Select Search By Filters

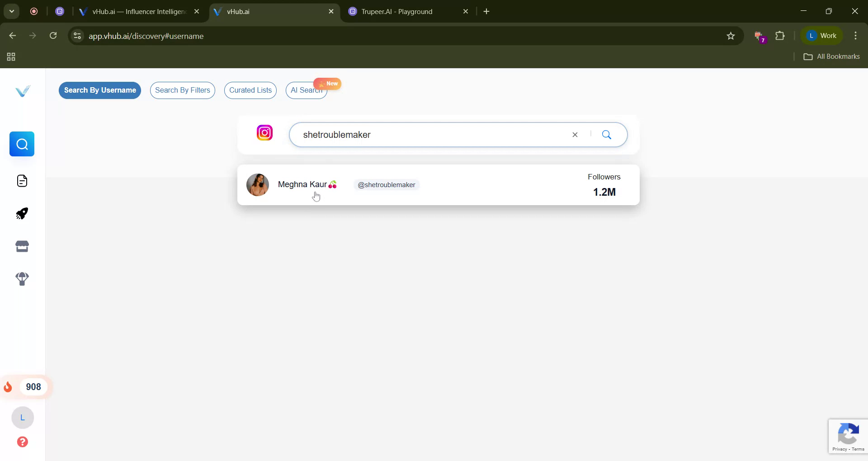[182, 90]
